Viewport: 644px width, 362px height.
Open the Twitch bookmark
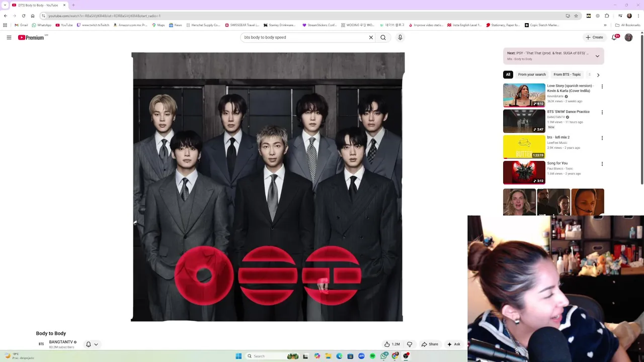click(x=93, y=25)
